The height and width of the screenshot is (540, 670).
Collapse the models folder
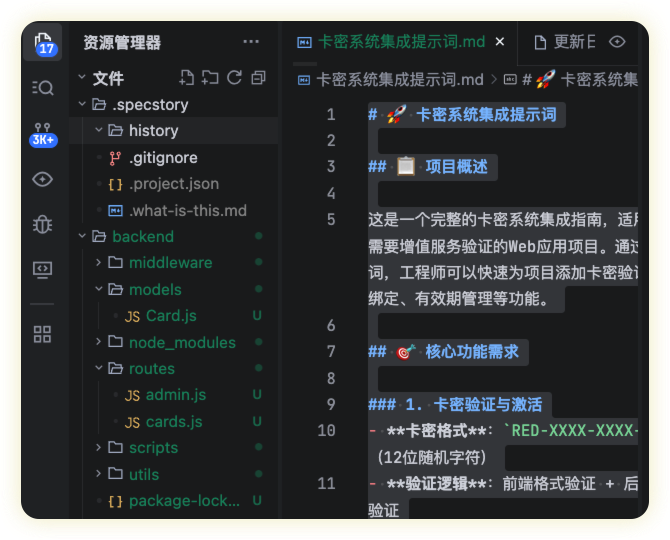98,289
